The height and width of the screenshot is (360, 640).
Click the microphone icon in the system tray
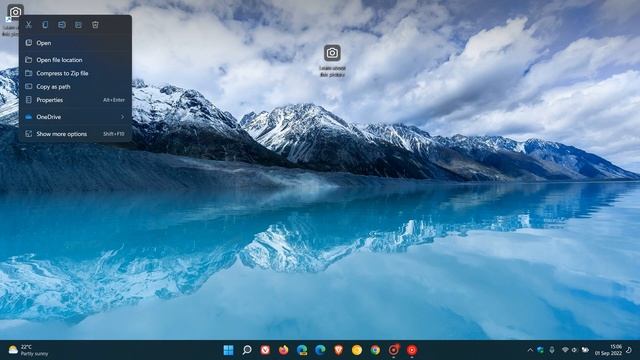pos(552,350)
